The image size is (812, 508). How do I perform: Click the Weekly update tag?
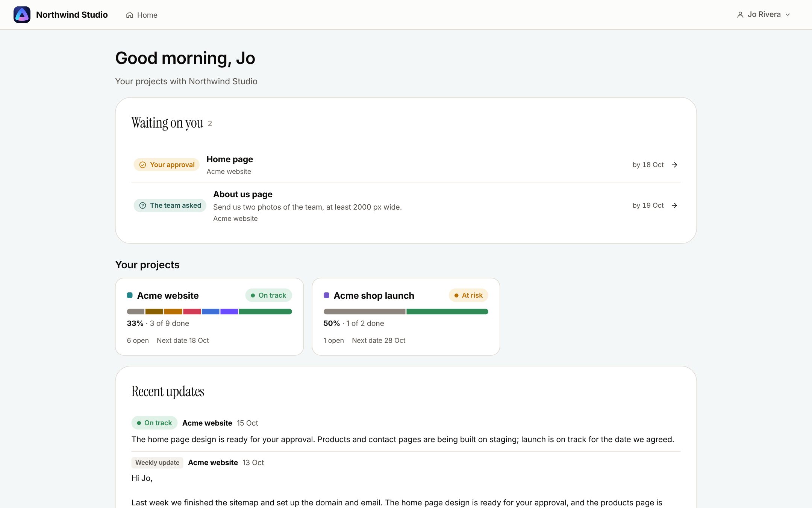tap(157, 463)
